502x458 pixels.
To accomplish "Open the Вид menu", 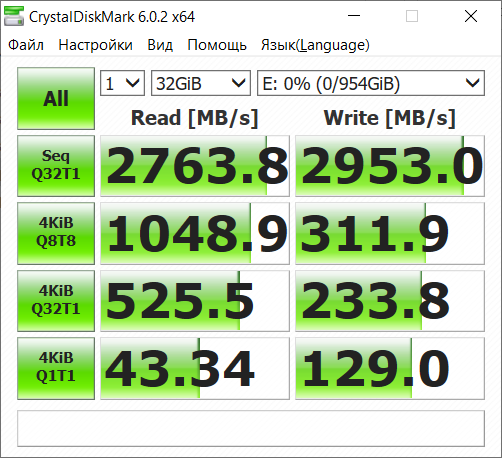I will [x=160, y=45].
